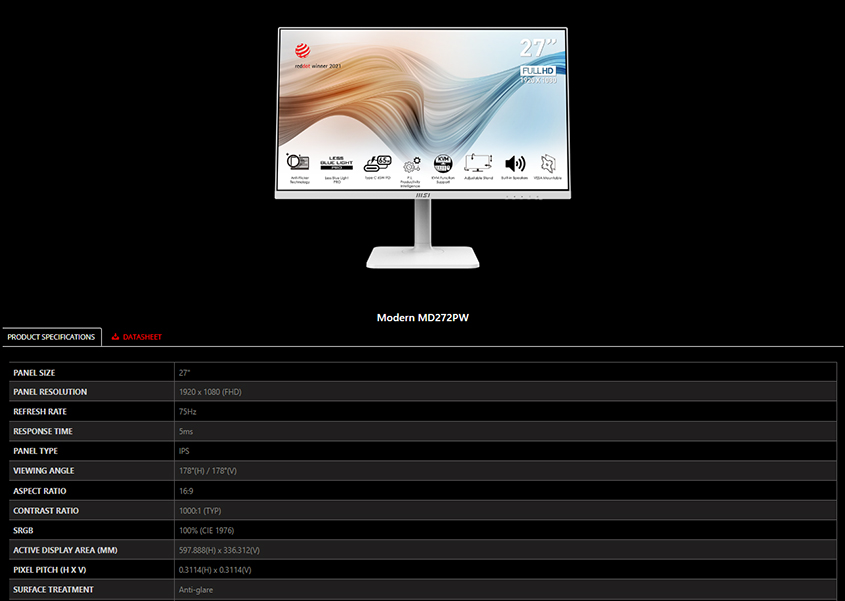Select the 178°(H) / 178°(V) value

tap(207, 471)
